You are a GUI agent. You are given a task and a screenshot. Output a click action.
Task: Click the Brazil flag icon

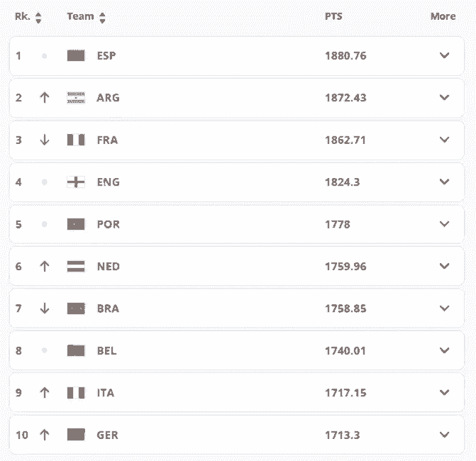(76, 309)
